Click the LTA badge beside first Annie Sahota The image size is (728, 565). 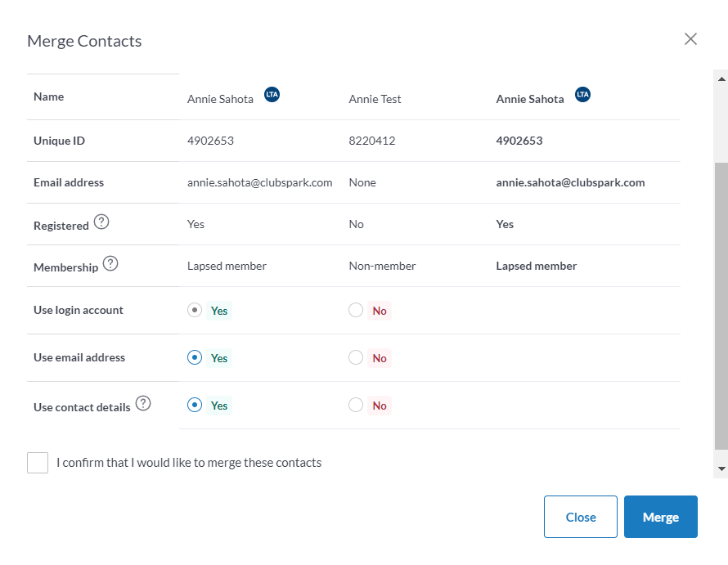(272, 94)
